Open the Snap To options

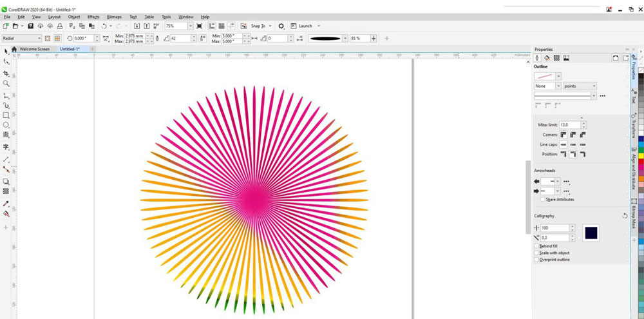(259, 26)
